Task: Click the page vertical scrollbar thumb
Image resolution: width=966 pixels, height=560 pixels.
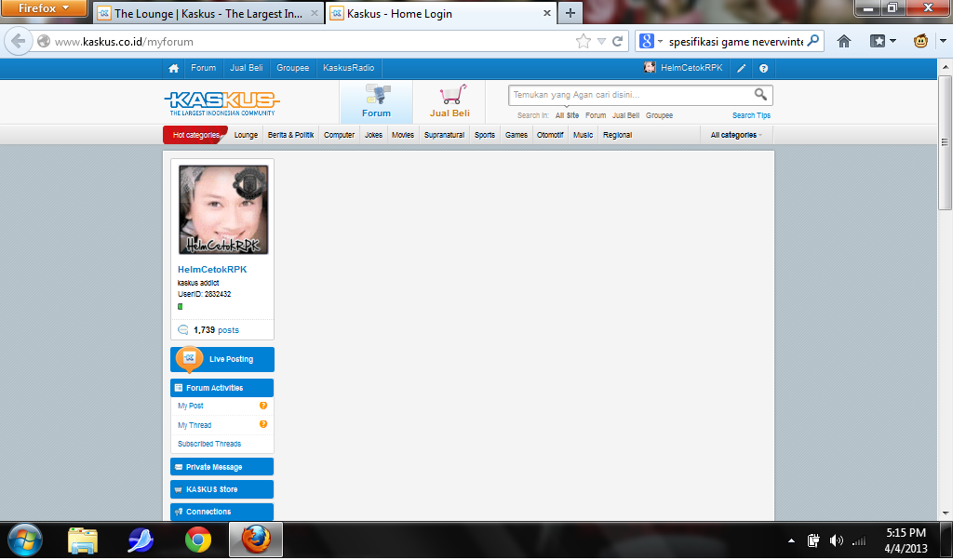Action: (945, 143)
